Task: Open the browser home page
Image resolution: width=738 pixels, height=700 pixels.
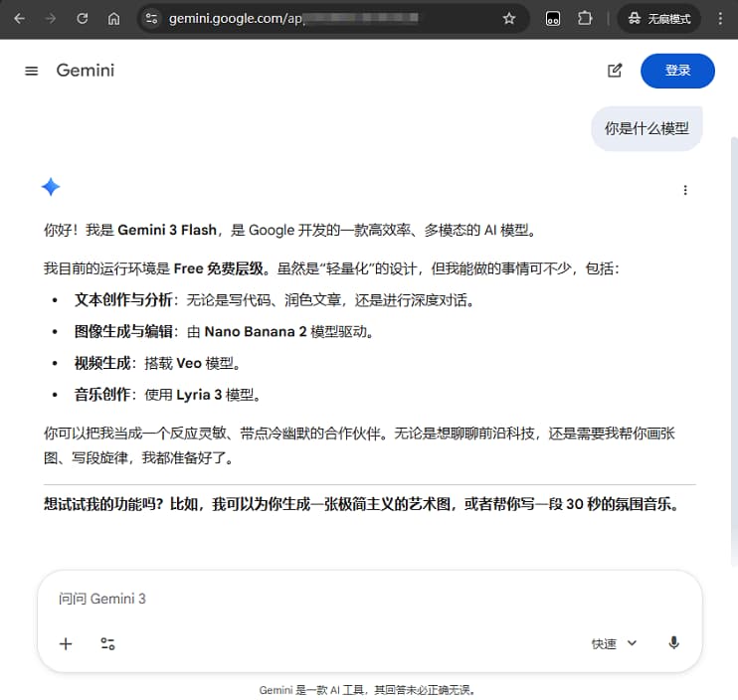Action: (114, 19)
